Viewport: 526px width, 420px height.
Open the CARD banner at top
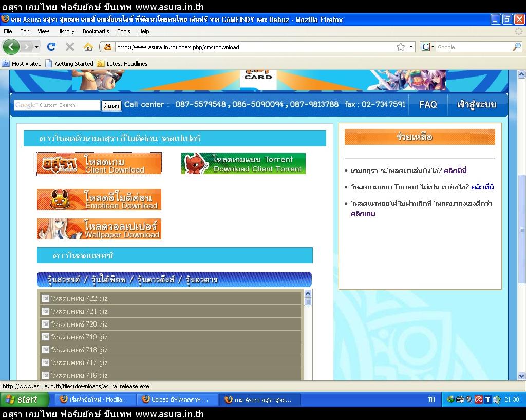[258, 80]
